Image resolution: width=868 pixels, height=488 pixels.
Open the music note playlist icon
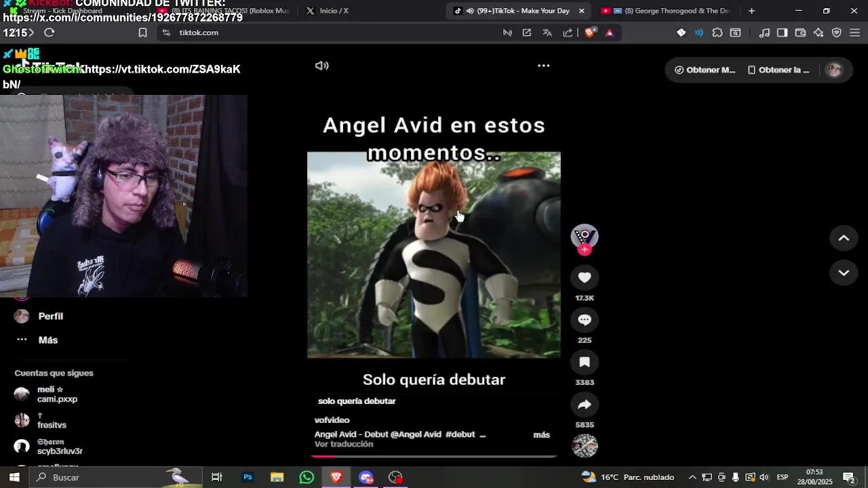pyautogui.click(x=764, y=33)
